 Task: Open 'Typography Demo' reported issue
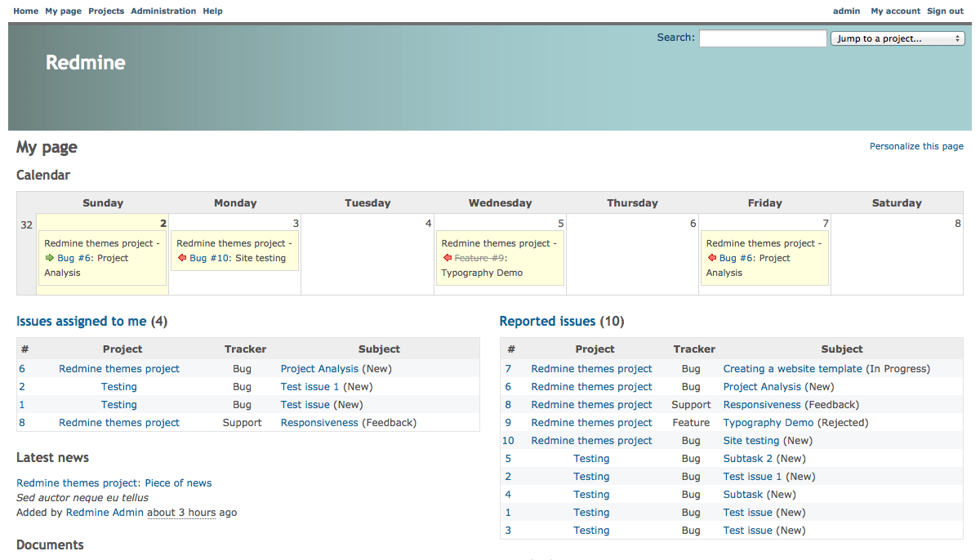(768, 423)
